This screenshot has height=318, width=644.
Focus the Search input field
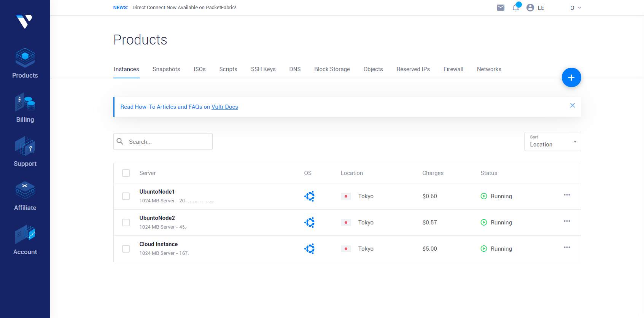[163, 142]
